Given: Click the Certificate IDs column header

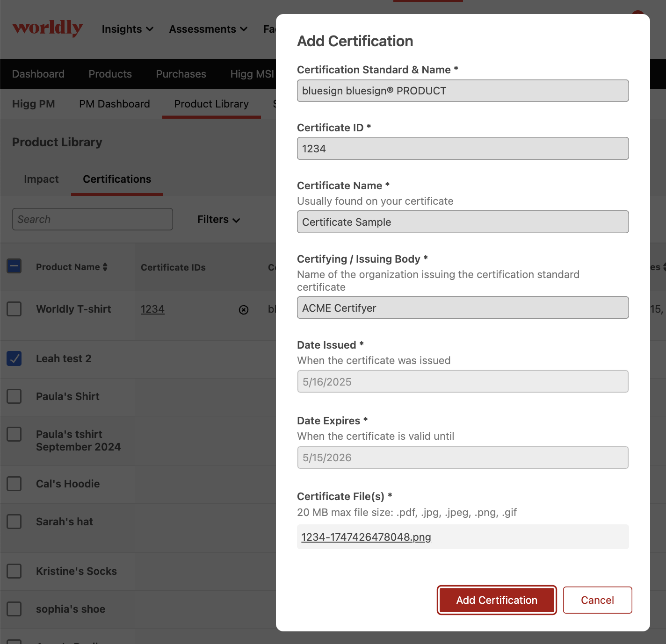Looking at the screenshot, I should 173,267.
